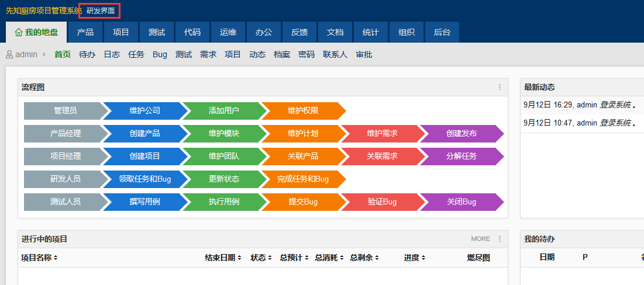Open the 进行中的项目 panel options menu icon
The image size is (644, 285).
coord(500,239)
